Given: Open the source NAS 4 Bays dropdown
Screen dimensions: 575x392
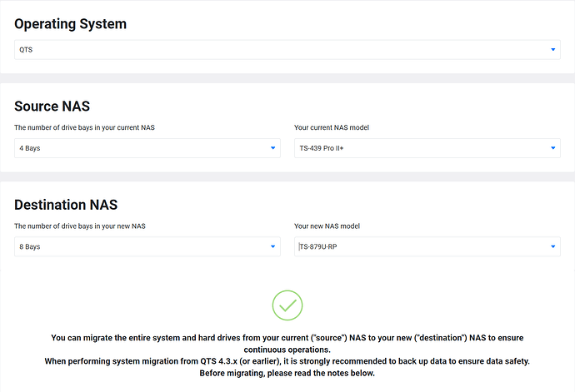Looking at the screenshot, I should [147, 148].
